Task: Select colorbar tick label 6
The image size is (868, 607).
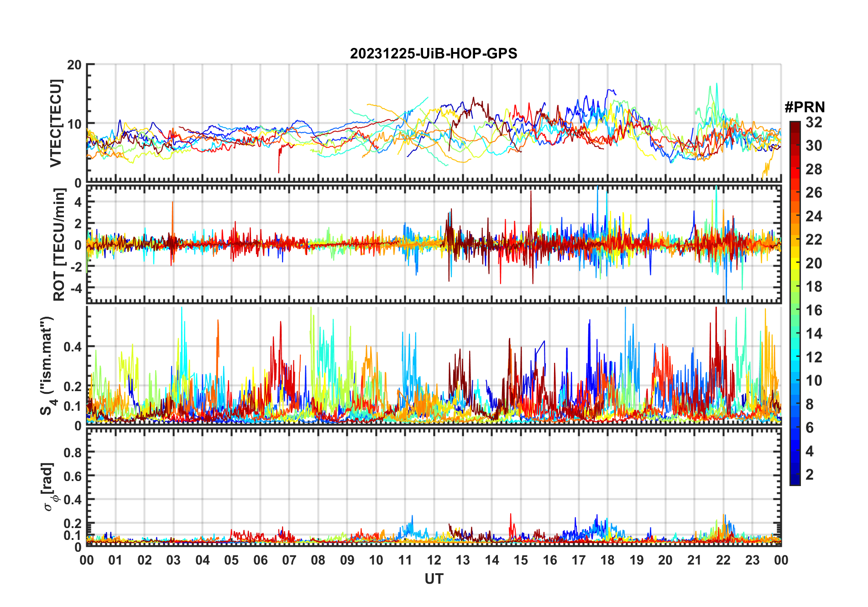Action: (x=810, y=428)
